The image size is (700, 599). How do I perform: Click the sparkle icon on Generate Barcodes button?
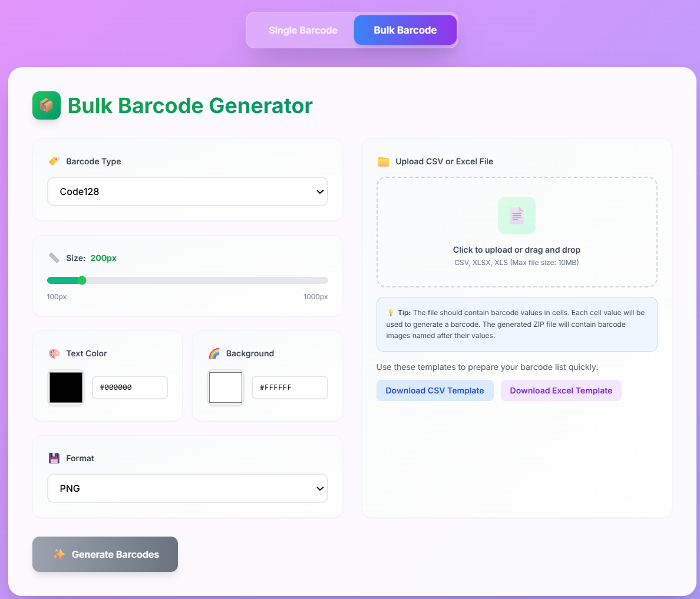click(x=59, y=554)
